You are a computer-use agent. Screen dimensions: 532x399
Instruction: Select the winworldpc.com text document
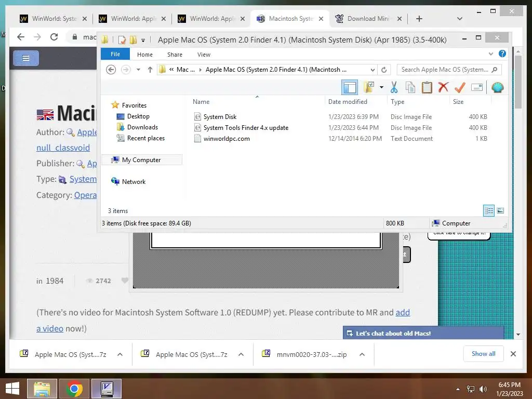pos(227,138)
